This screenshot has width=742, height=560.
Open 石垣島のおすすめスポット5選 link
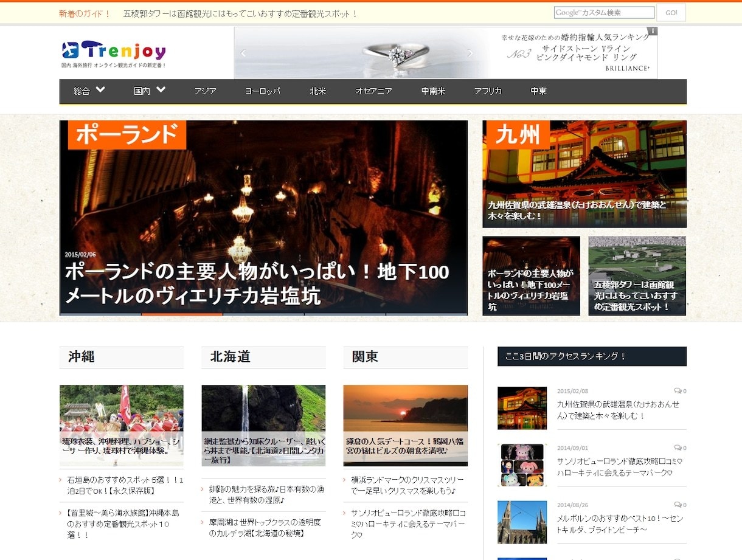(x=125, y=485)
